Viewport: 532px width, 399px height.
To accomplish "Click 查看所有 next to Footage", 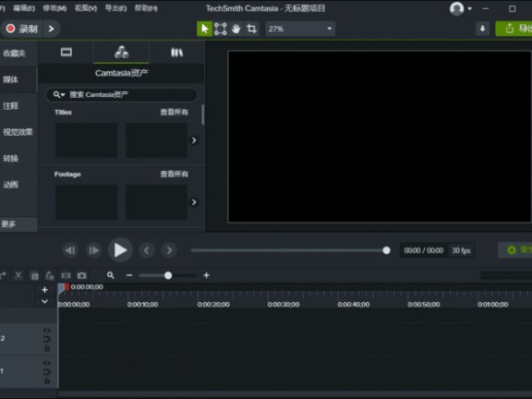I will pos(174,174).
